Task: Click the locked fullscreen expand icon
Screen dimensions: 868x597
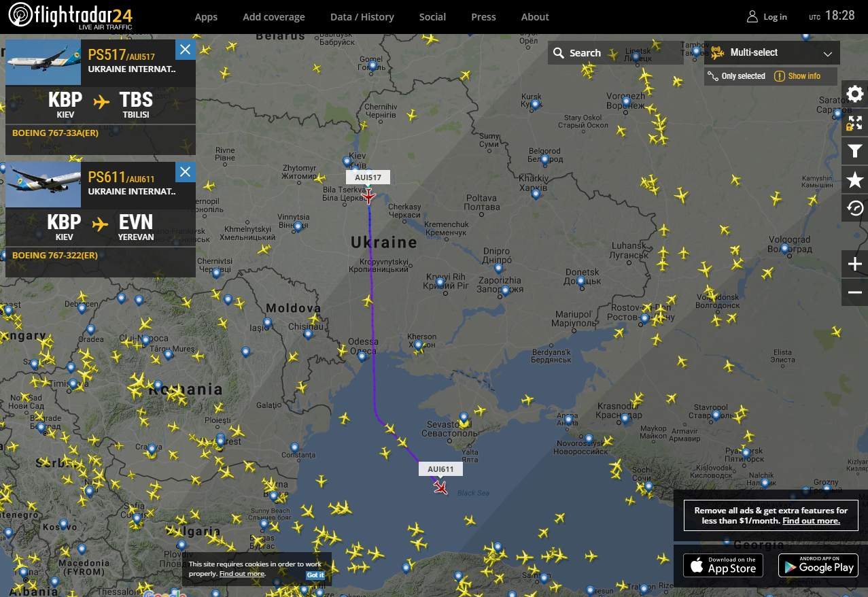Action: coord(854,123)
